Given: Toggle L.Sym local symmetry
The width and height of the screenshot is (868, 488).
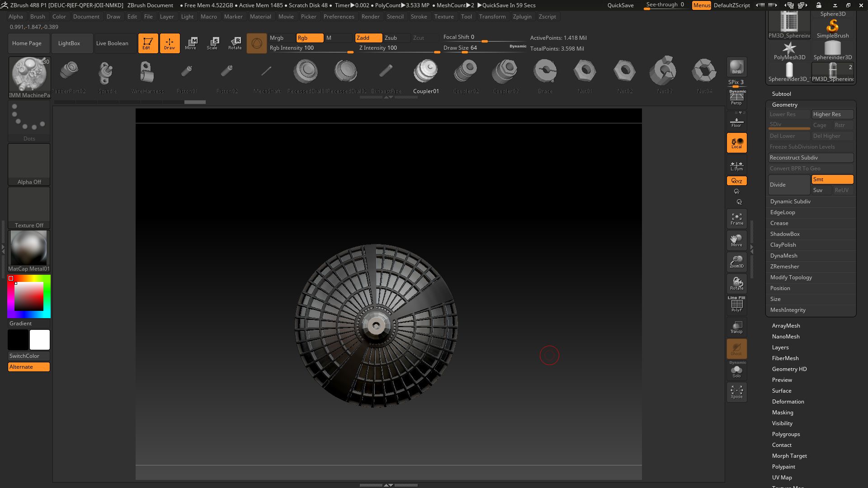Looking at the screenshot, I should (736, 166).
